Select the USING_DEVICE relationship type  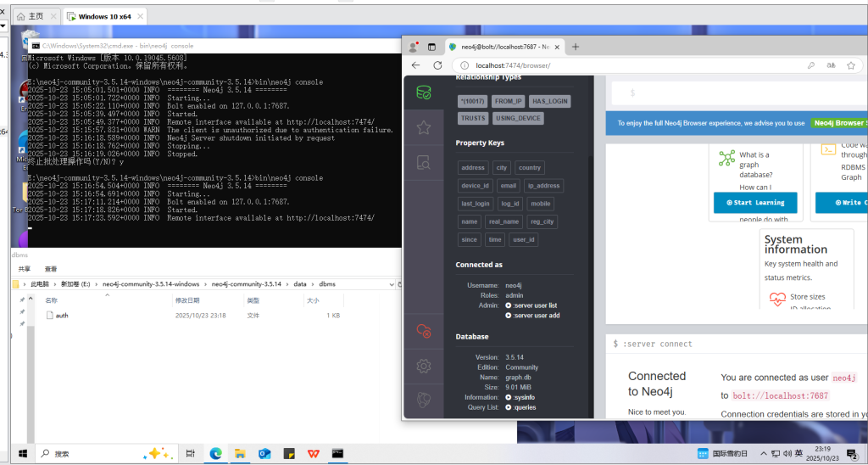click(x=518, y=118)
